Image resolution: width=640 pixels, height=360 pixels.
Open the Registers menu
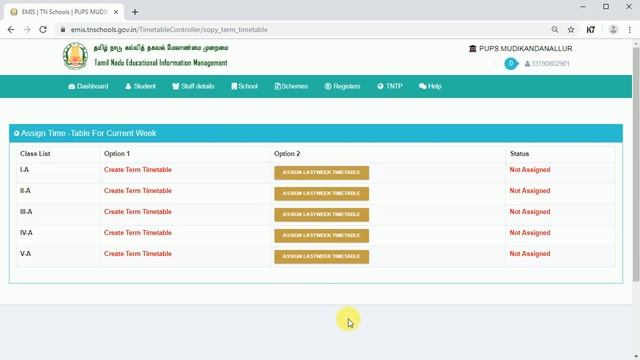[x=342, y=86]
